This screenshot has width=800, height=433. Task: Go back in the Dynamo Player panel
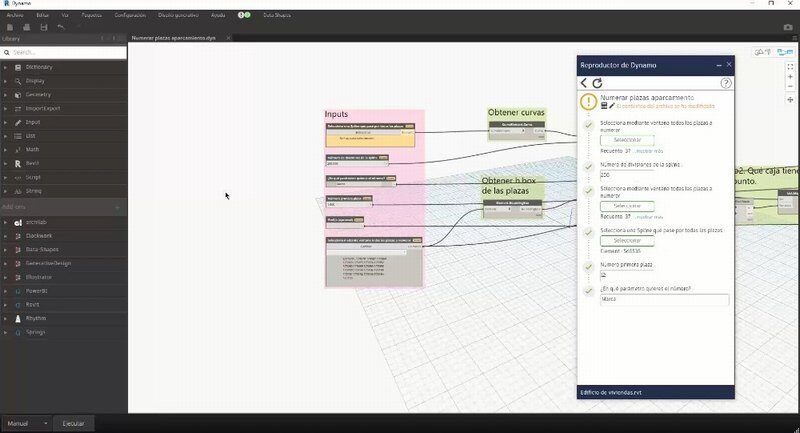click(584, 83)
